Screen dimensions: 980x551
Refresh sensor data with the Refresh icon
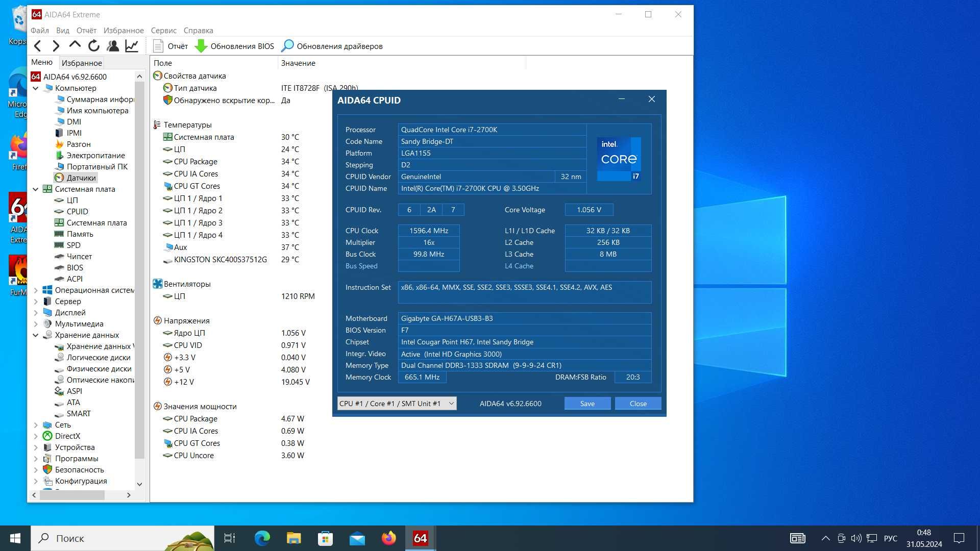(94, 46)
